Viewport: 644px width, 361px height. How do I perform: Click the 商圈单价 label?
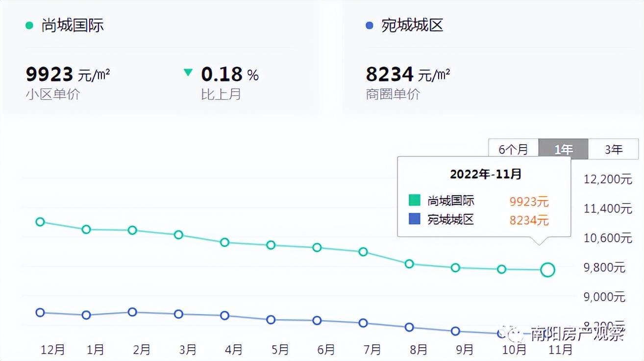[393, 94]
